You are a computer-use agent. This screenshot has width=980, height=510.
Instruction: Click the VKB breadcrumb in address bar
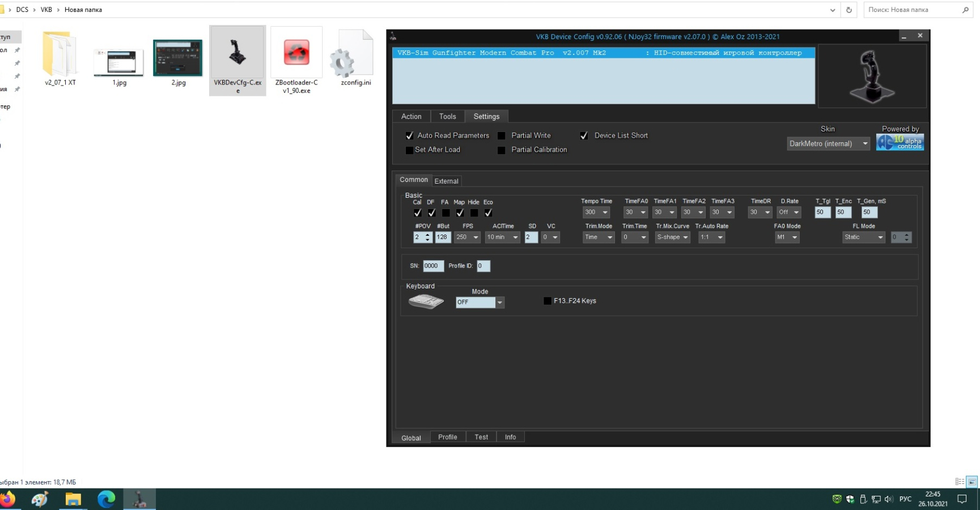point(46,10)
